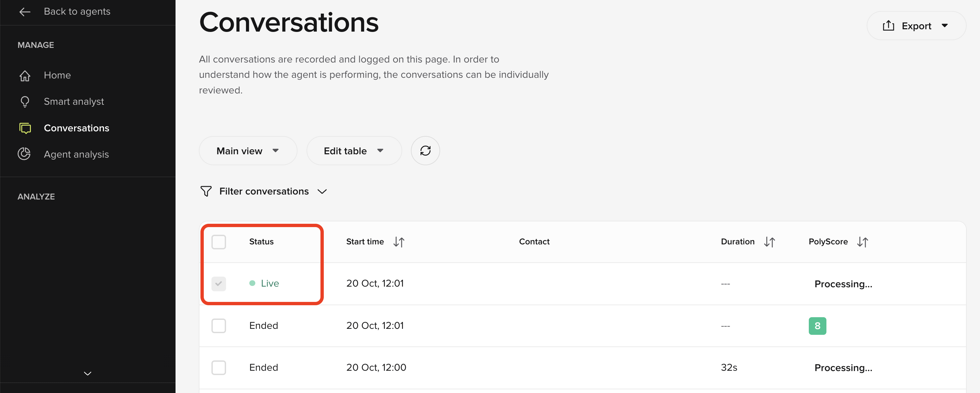This screenshot has height=393, width=980.
Task: Sort by PolyScore arrows icon
Action: click(862, 242)
